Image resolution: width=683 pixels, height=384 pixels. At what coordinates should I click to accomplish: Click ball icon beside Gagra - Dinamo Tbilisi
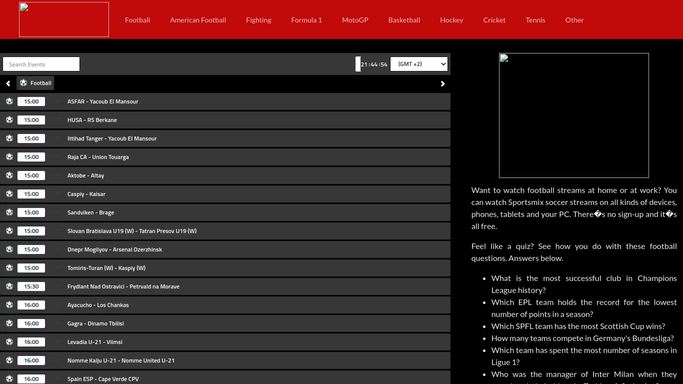click(x=10, y=323)
